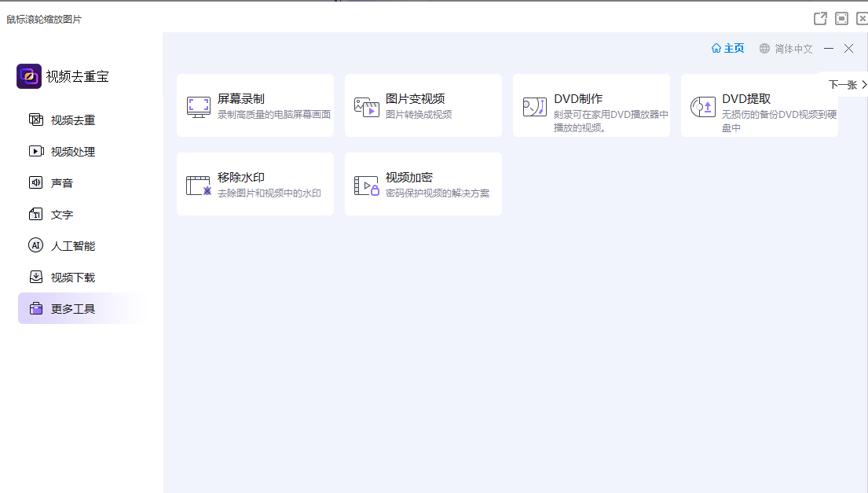Image resolution: width=868 pixels, height=493 pixels.
Task: Click the fit-to-screen icon in viewer bar
Action: pos(841,18)
